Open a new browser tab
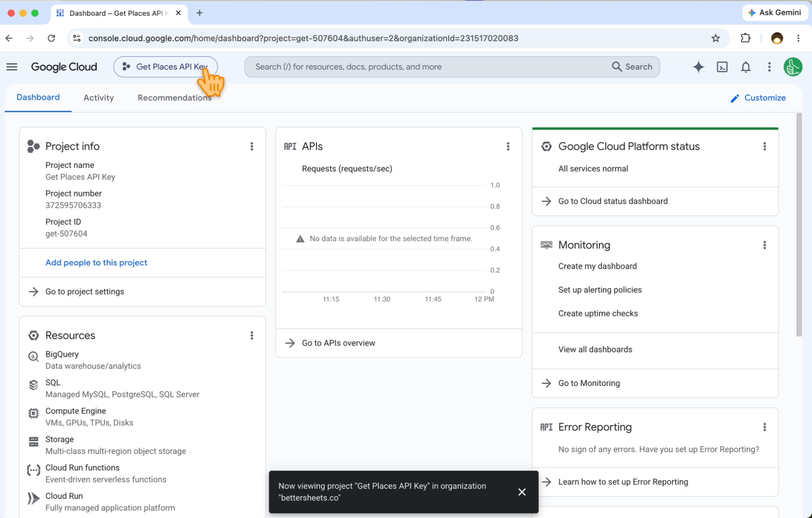The height and width of the screenshot is (518, 812). [x=199, y=13]
